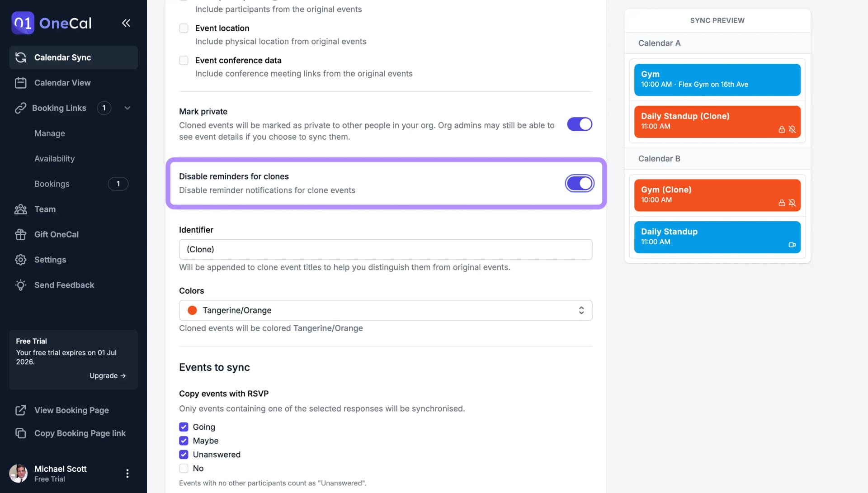Click the Clone event identifier input field

[386, 249]
